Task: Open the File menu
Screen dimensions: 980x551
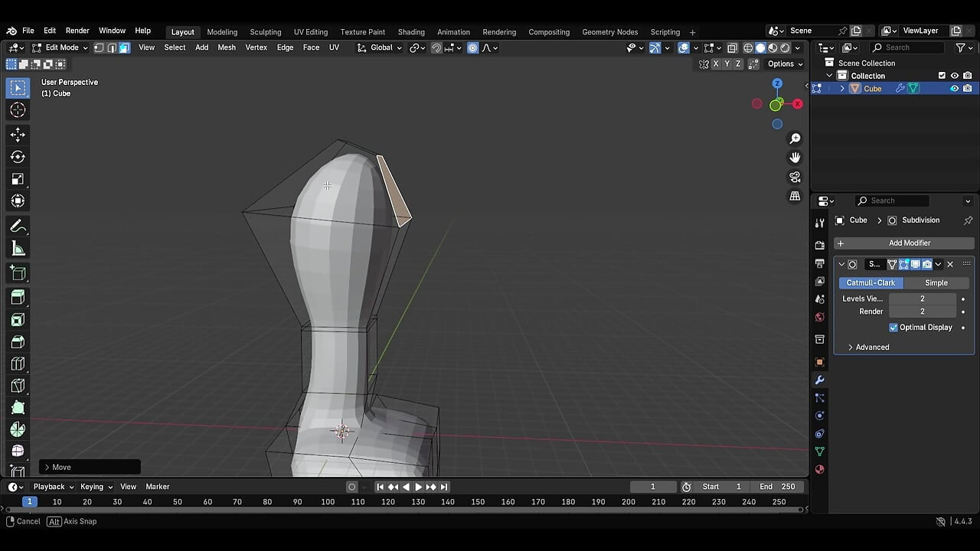Action: point(28,31)
